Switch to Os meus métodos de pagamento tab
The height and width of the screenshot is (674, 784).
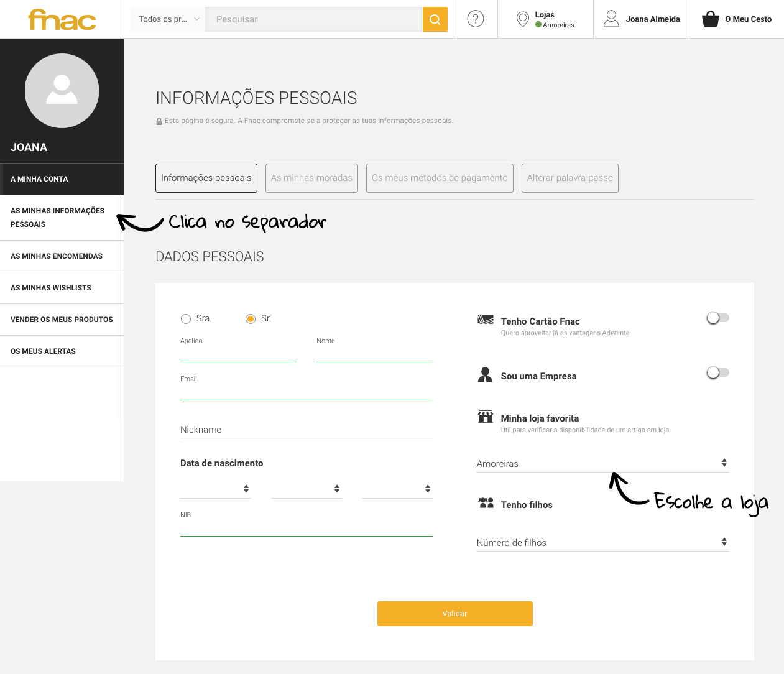click(x=440, y=178)
